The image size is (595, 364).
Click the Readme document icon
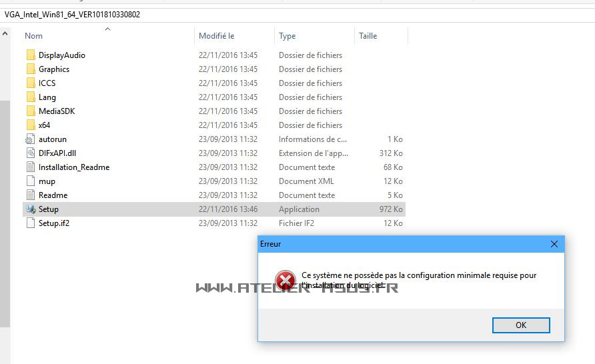pos(31,195)
